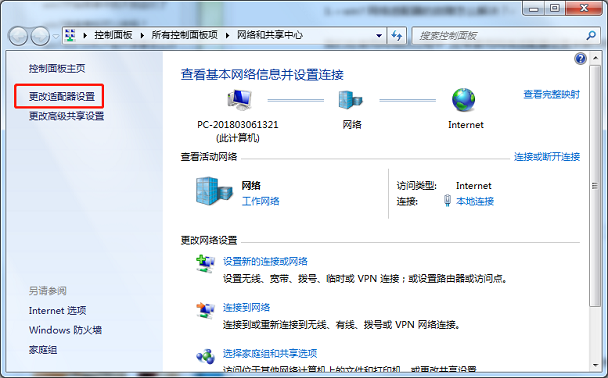Click the connect to network icon

point(205,310)
